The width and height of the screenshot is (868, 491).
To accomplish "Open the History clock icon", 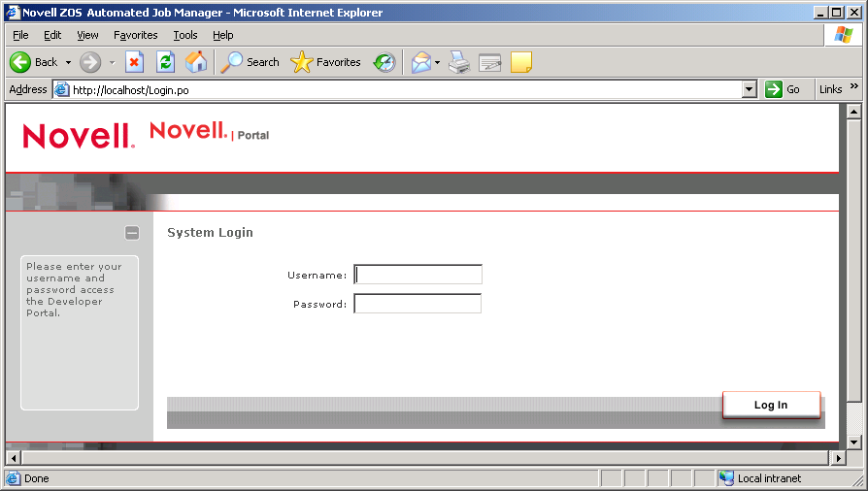I will [x=384, y=62].
